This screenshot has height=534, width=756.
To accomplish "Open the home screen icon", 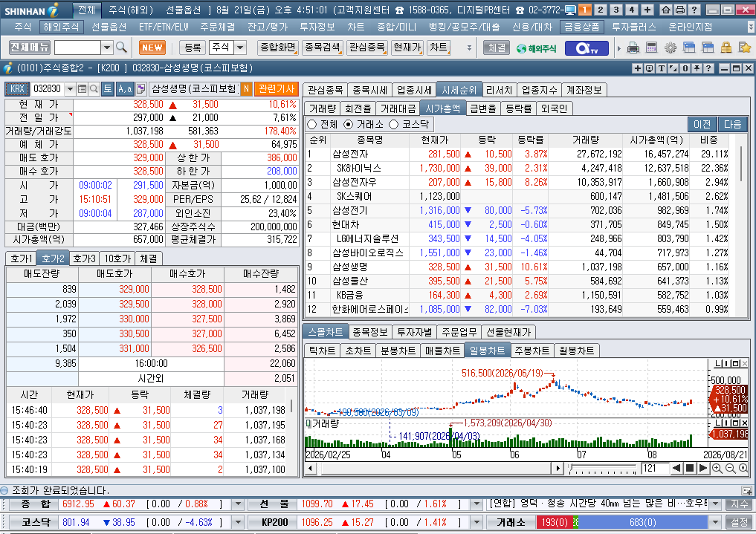I will pyautogui.click(x=666, y=10).
